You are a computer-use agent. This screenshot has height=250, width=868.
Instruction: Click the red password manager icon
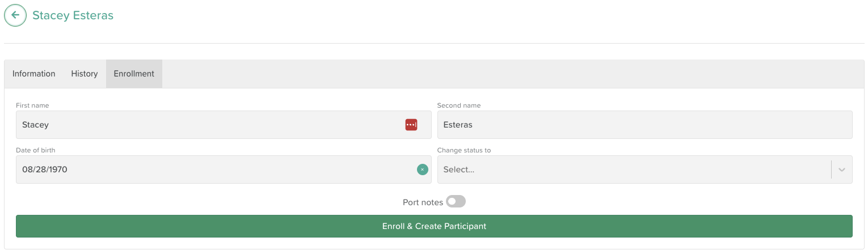point(411,125)
